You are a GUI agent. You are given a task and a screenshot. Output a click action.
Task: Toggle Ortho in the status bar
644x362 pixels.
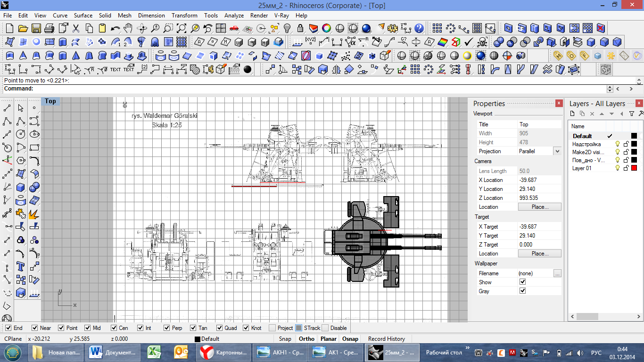[x=306, y=339]
